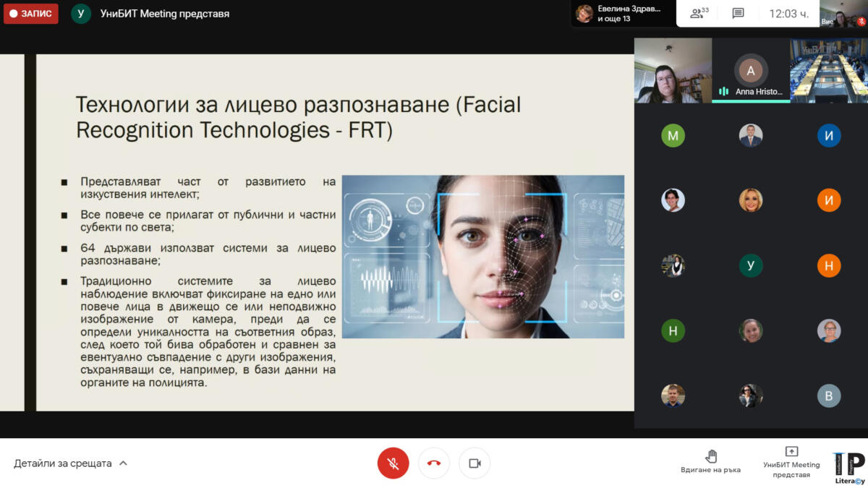Click the blue И participant avatar
Screen dimensions: 868x488
pyautogui.click(x=829, y=135)
